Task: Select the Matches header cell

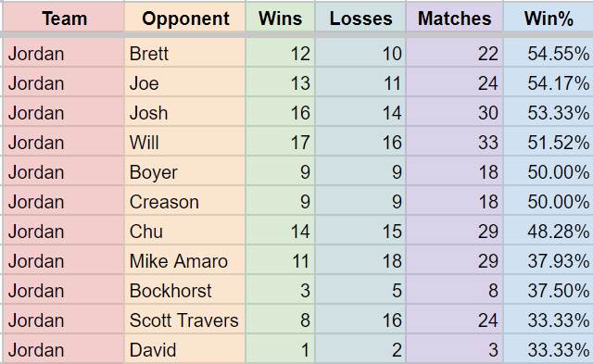Action: (x=455, y=19)
